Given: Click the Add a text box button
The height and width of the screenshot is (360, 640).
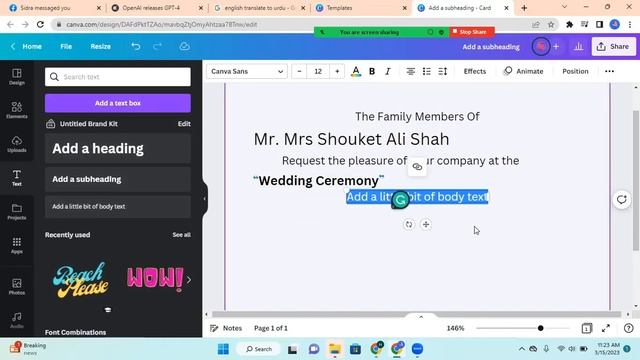Looking at the screenshot, I should [x=118, y=103].
